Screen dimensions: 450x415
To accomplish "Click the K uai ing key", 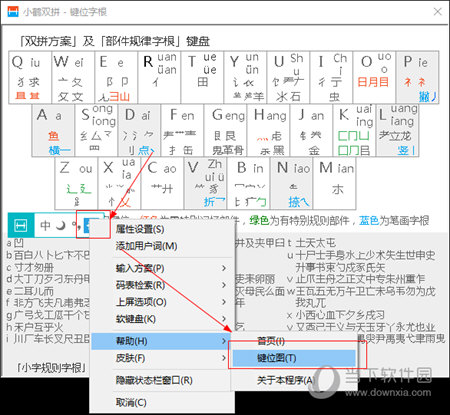I will click(x=354, y=130).
